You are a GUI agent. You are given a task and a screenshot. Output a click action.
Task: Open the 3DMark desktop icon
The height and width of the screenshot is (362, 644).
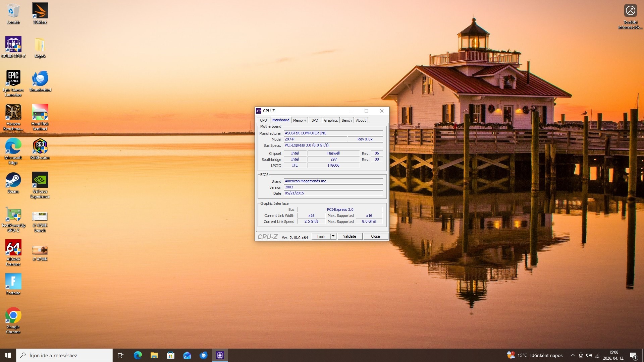tap(40, 11)
